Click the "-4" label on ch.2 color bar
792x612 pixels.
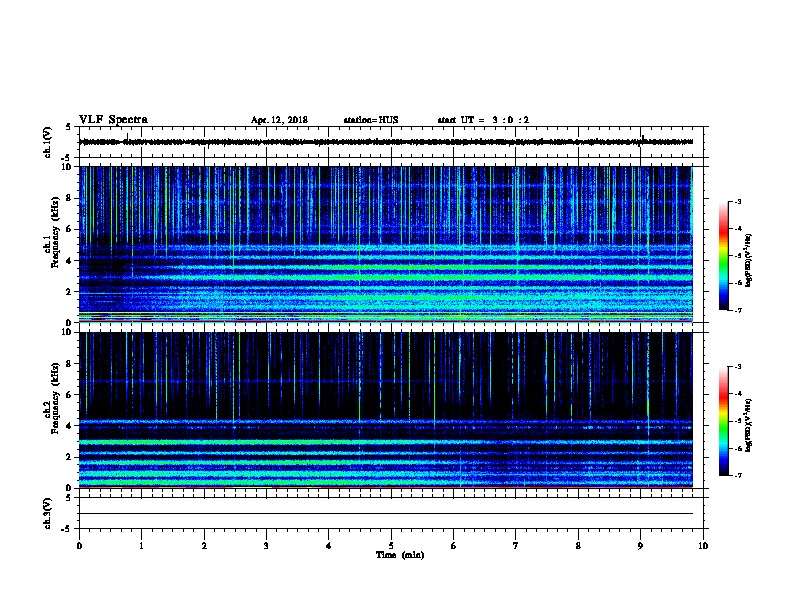point(737,394)
